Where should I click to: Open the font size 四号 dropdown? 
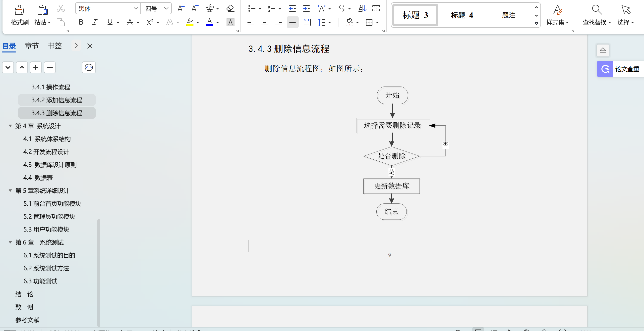coord(166,8)
